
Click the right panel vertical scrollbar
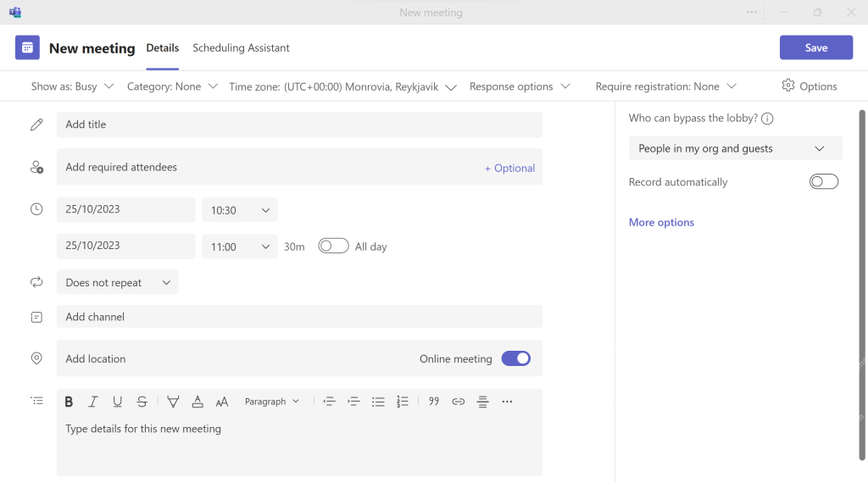pos(862,285)
